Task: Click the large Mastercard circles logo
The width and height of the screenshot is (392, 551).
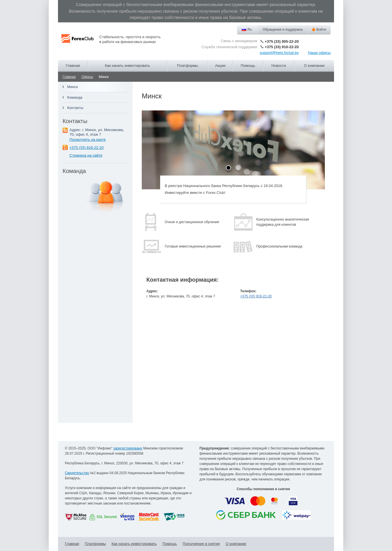Action: click(x=258, y=501)
